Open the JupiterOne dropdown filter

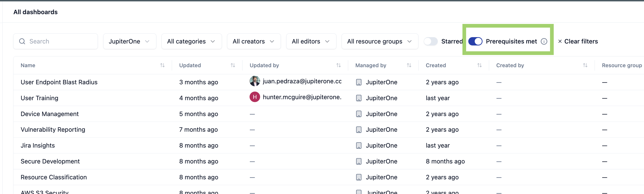pyautogui.click(x=130, y=42)
